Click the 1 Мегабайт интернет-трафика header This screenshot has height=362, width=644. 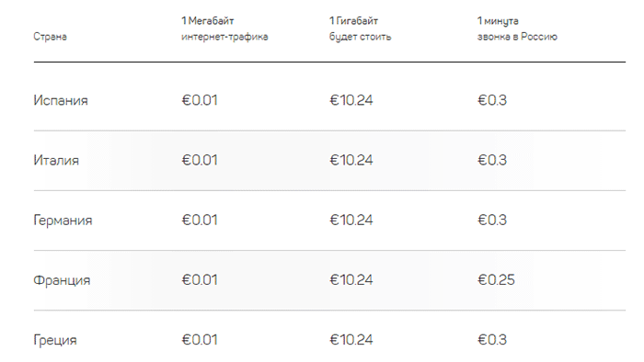(224, 28)
